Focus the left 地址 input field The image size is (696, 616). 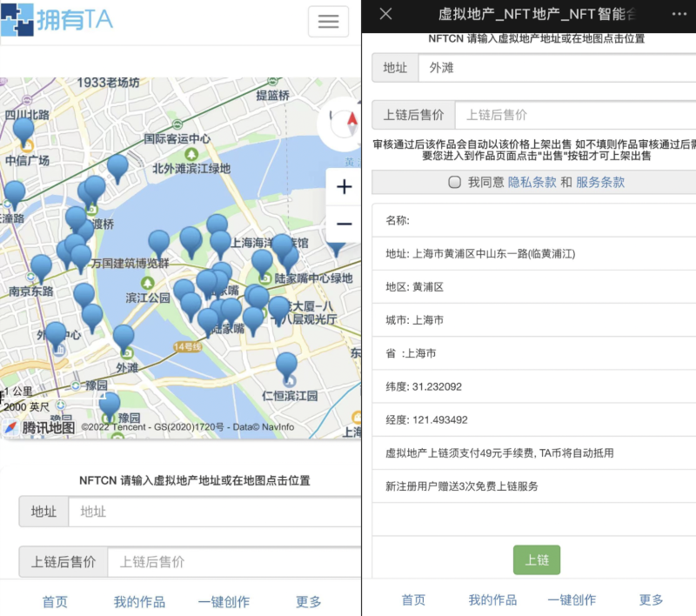click(x=215, y=512)
